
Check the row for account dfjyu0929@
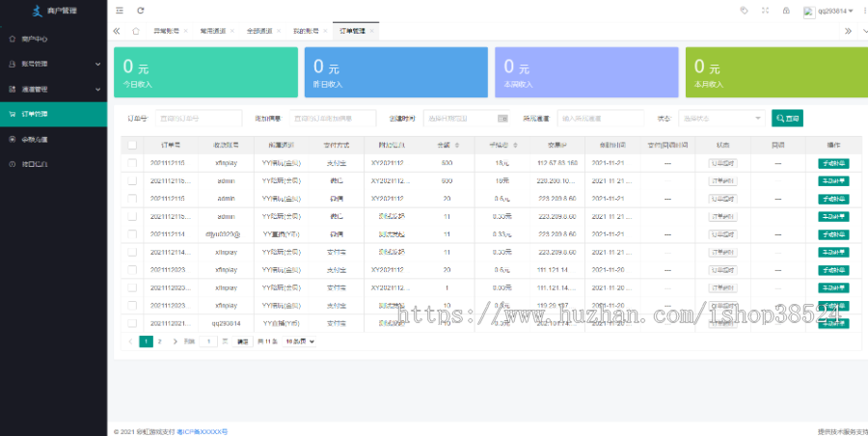coord(132,234)
